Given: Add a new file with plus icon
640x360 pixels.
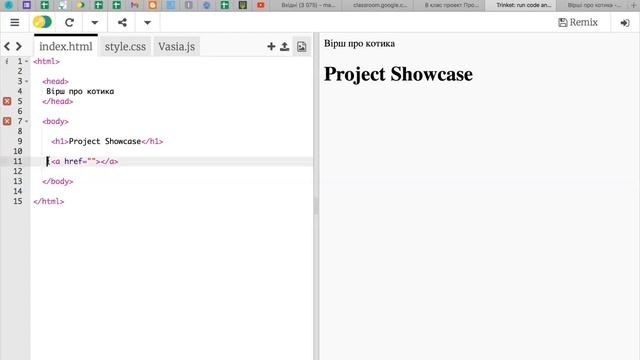Looking at the screenshot, I should (x=271, y=47).
